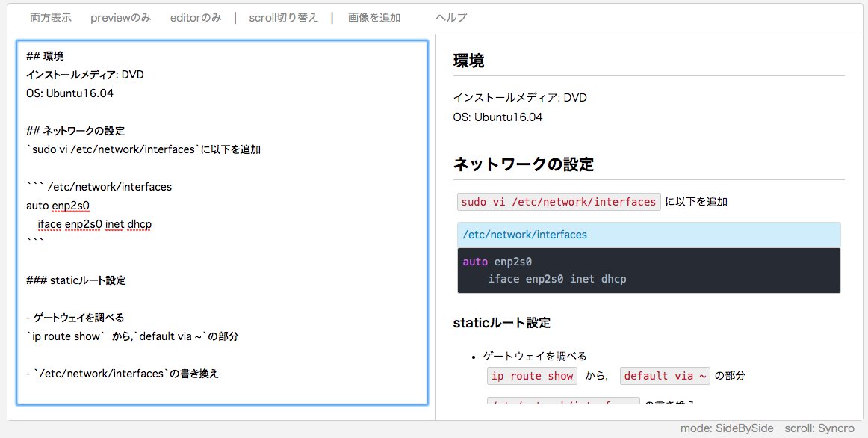Screen dimensions: 868x438
Task: Toggle scroll切り替え option
Action: click(283, 18)
